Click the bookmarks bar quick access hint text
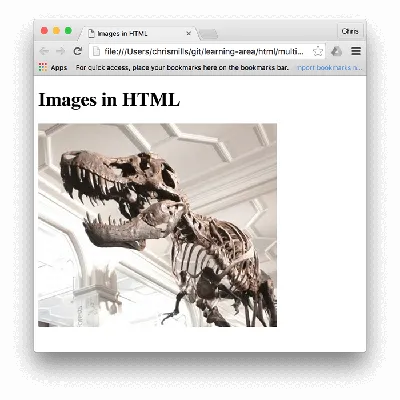 [182, 67]
